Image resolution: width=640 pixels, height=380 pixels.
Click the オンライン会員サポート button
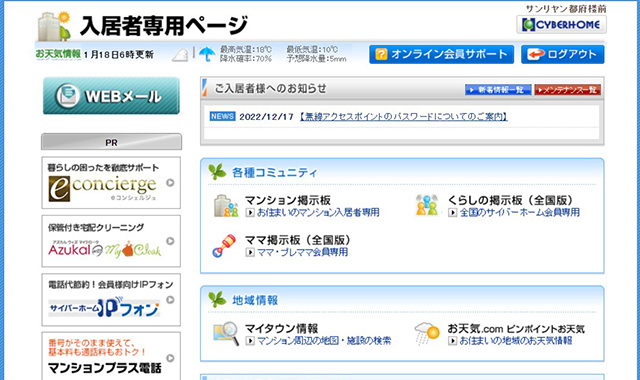441,54
